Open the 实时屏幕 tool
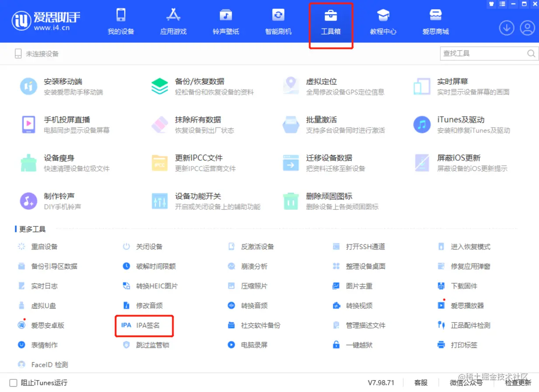Viewport: 539px width, 392px height. (461, 86)
